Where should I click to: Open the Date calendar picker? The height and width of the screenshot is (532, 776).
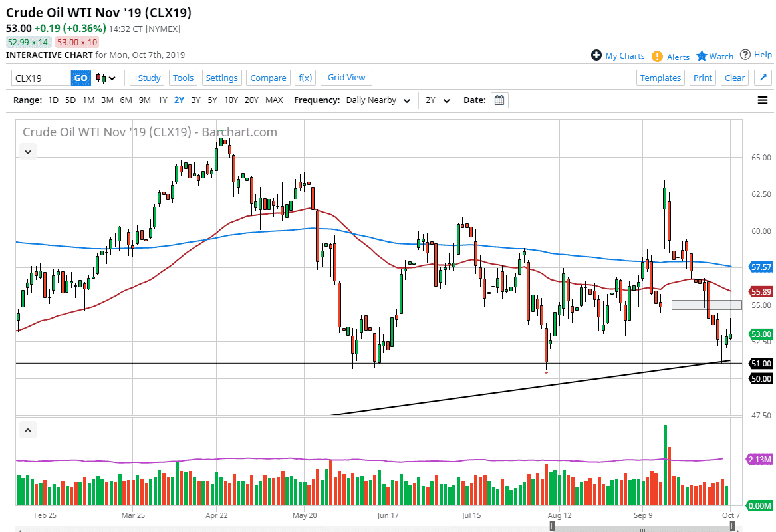tap(499, 100)
